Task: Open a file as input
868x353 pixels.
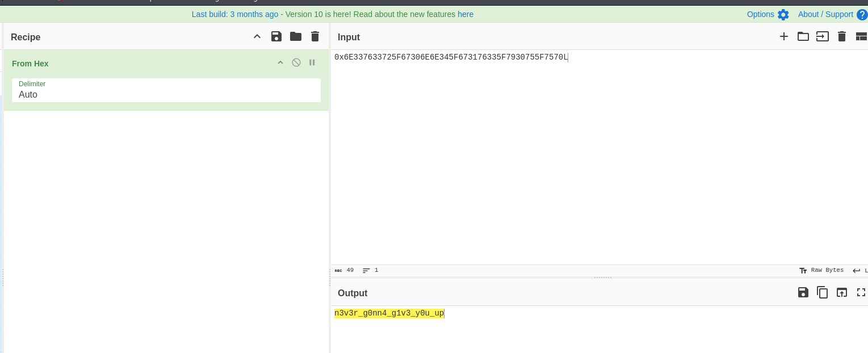Action: click(x=823, y=37)
